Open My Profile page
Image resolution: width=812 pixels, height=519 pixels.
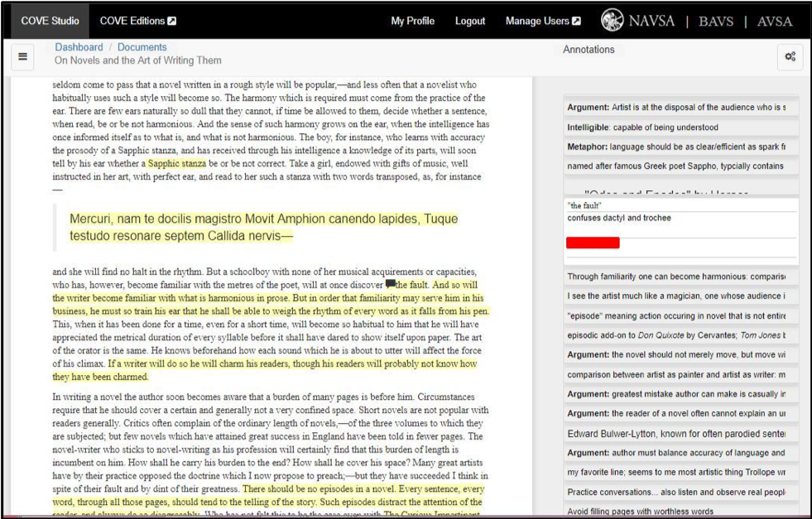tap(412, 21)
